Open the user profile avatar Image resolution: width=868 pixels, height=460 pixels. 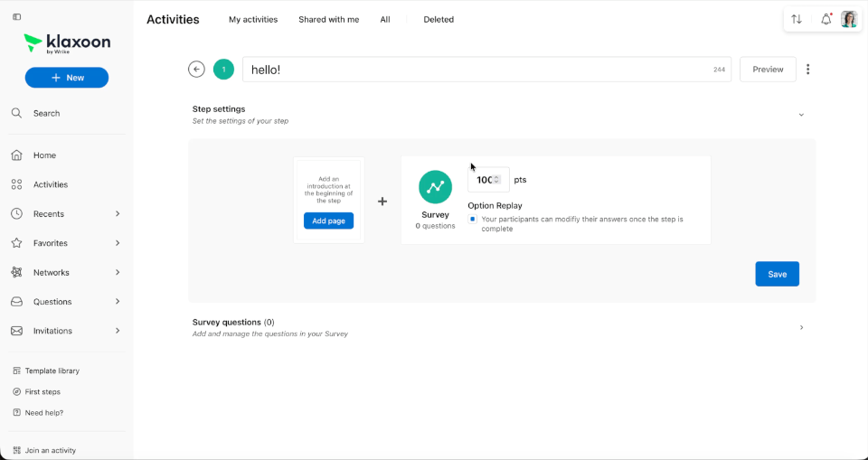849,19
